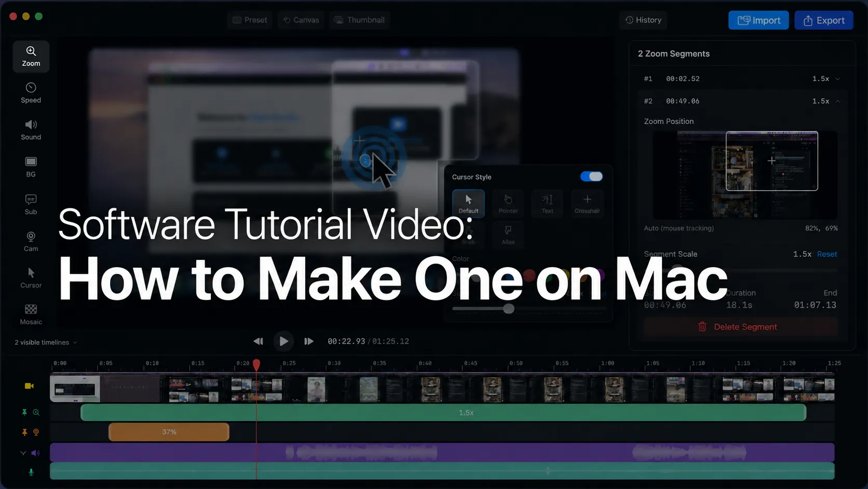The width and height of the screenshot is (868, 489).
Task: Click the zoom position preview rectangle
Action: [x=771, y=161]
